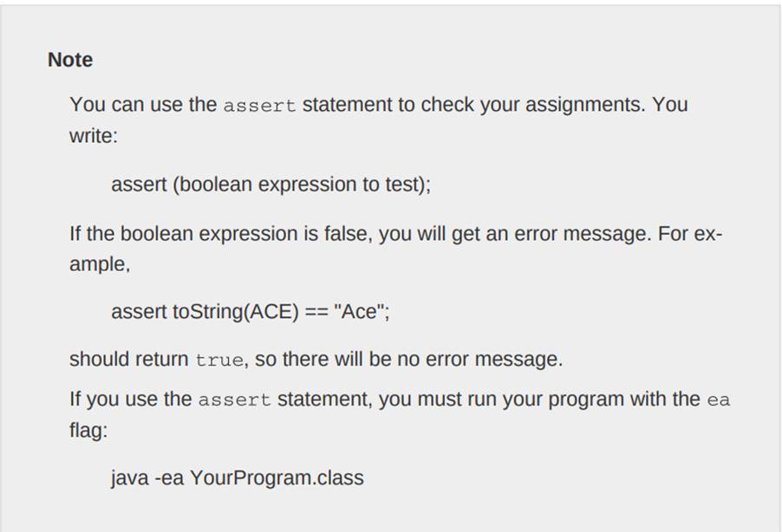
Task: Click the word "write:" before the syntax line
Action: click(x=93, y=136)
